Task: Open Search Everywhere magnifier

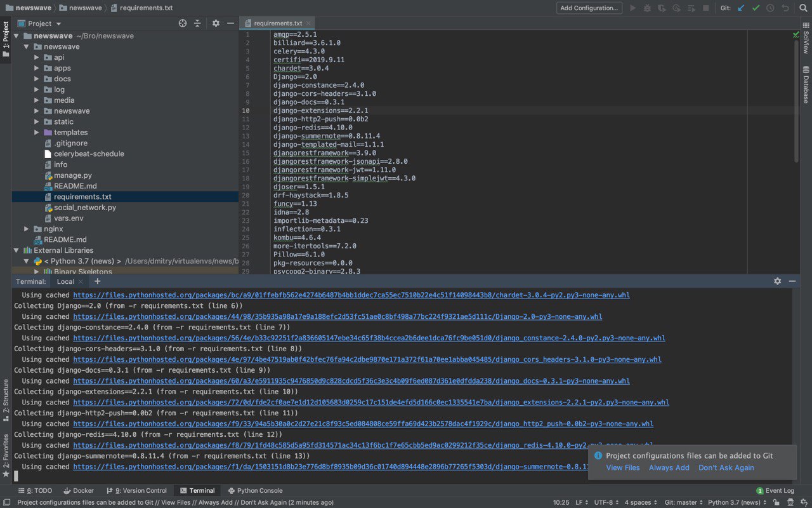Action: [802, 8]
